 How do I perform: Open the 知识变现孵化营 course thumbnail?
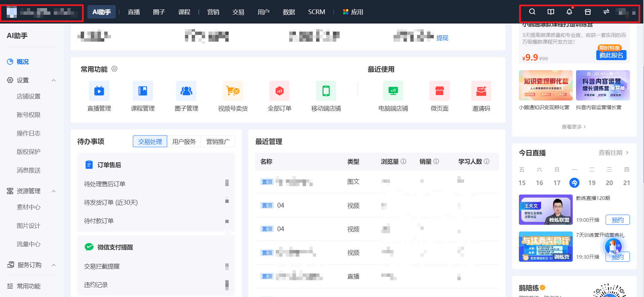click(x=545, y=85)
